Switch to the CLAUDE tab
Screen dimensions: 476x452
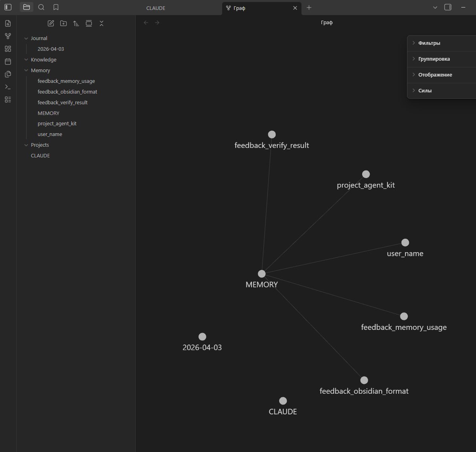(155, 8)
